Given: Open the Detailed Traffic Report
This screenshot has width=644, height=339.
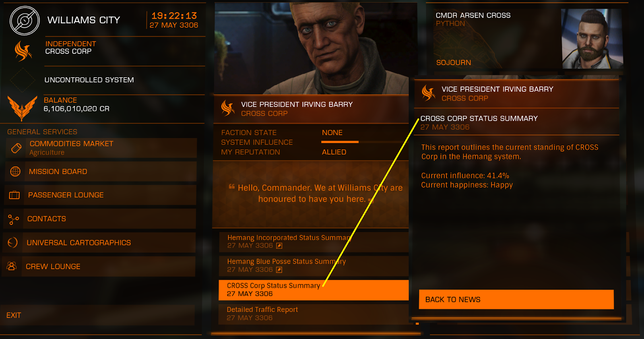Looking at the screenshot, I should (314, 314).
